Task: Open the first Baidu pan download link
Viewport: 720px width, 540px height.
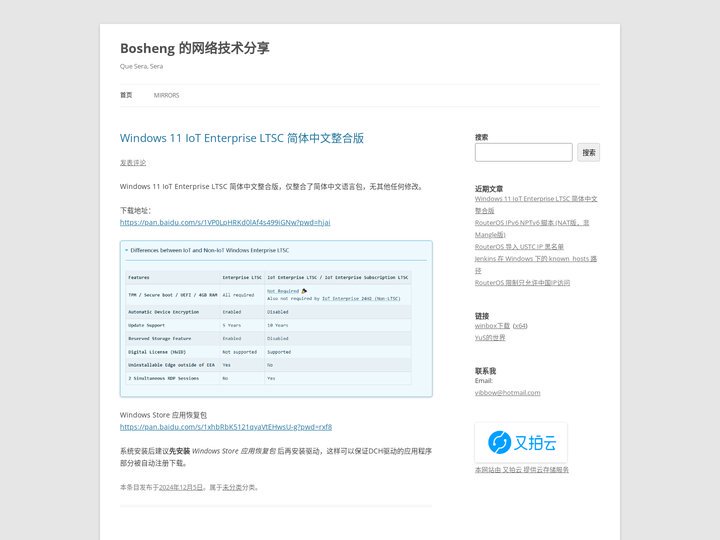Action: coord(225,222)
